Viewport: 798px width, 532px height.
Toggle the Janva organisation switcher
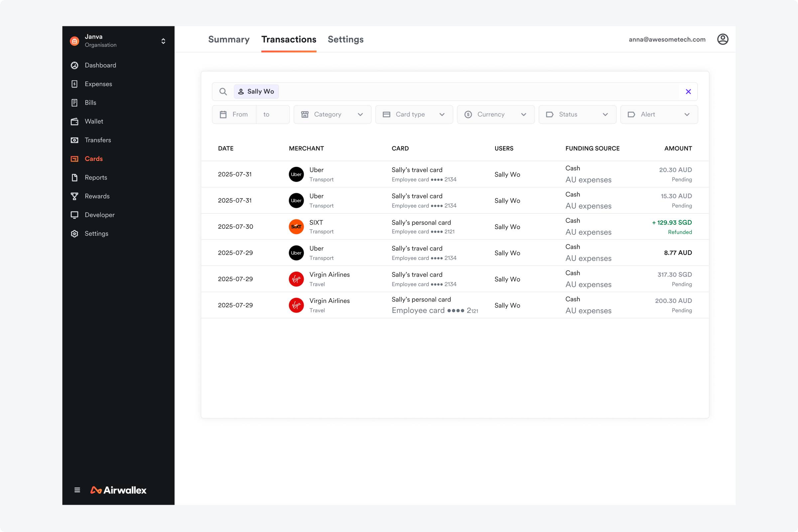click(163, 40)
